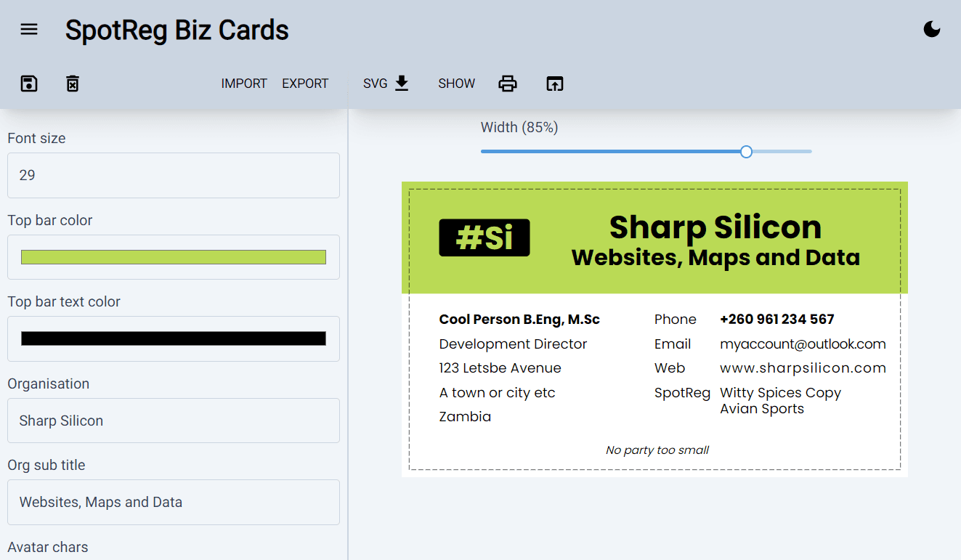The height and width of the screenshot is (560, 961).
Task: Click the IMPORT button
Action: tap(244, 84)
